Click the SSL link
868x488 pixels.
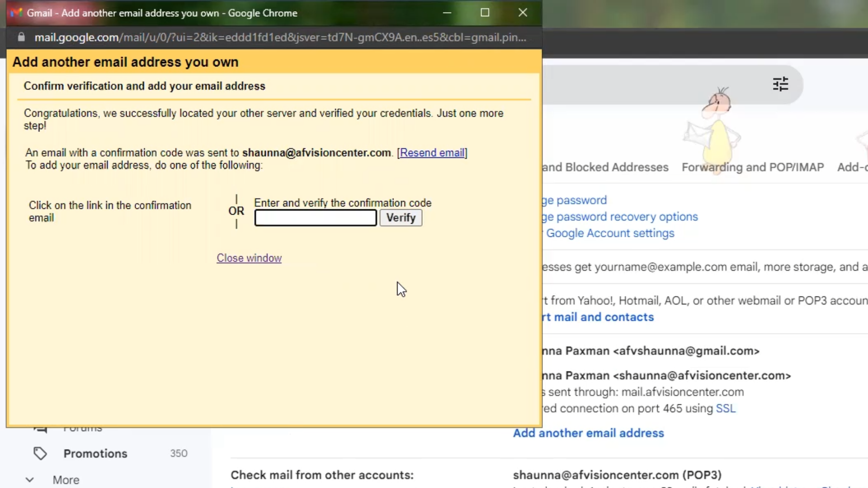726,408
